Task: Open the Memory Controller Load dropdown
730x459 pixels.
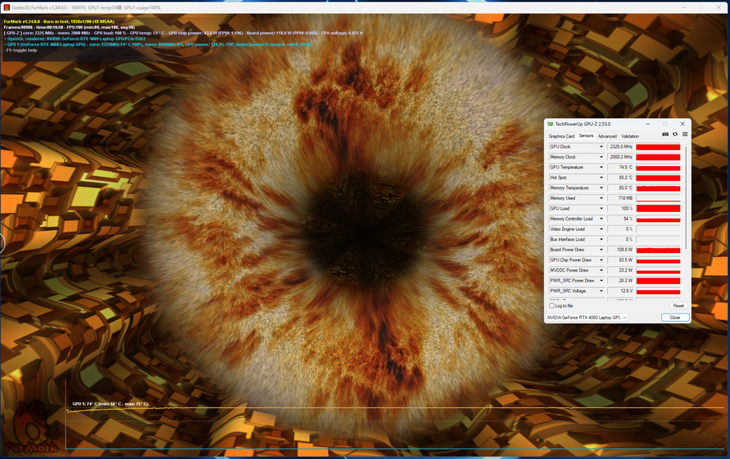Action: click(x=601, y=219)
